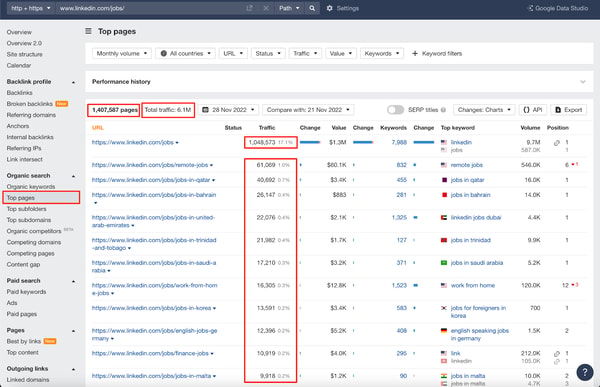Collapse the Paid search section
The image size is (600, 387).
[x=73, y=281]
